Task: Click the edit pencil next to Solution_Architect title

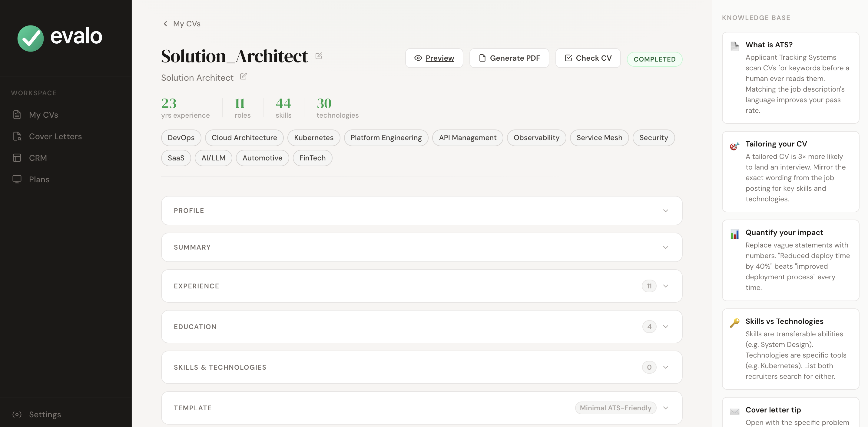Action: [318, 56]
